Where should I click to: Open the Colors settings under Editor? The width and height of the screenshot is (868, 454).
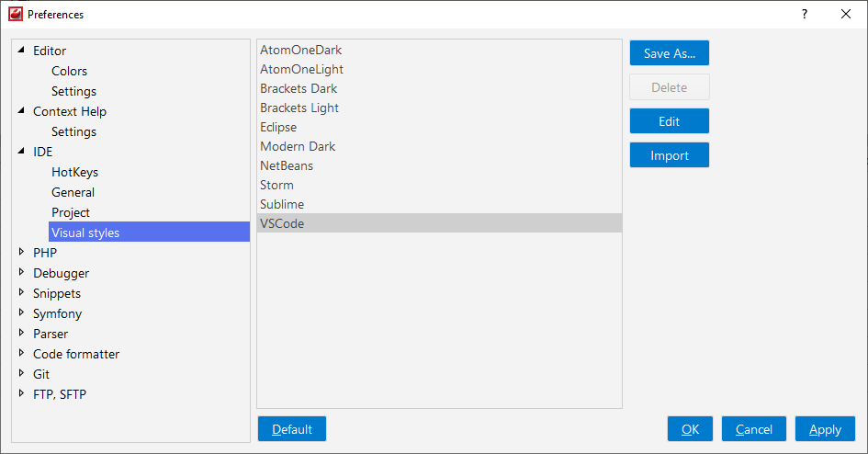[69, 71]
